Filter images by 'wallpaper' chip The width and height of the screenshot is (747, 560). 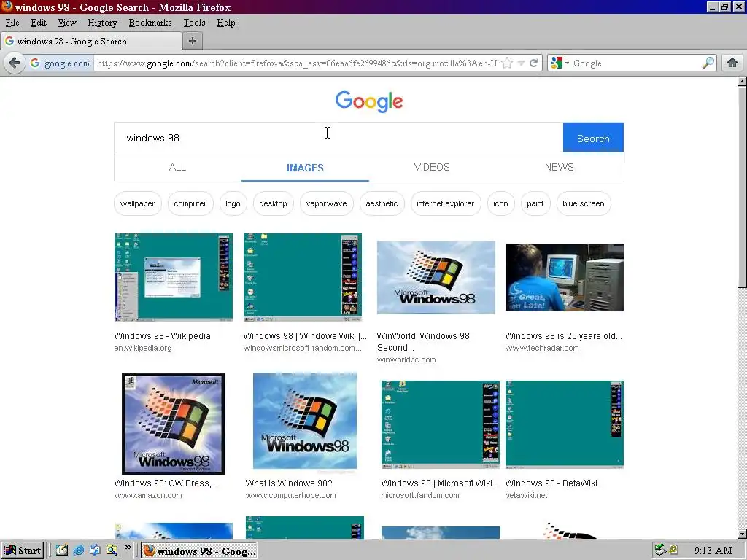coord(137,203)
